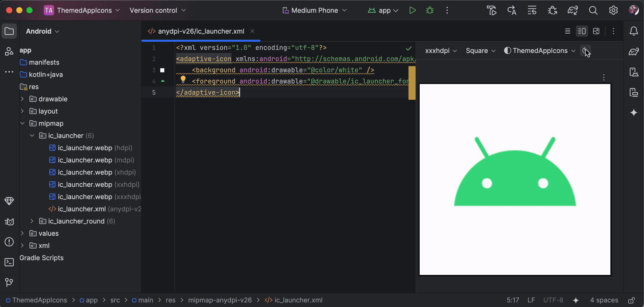
Task: Switch editor to Code-only view
Action: click(x=568, y=31)
